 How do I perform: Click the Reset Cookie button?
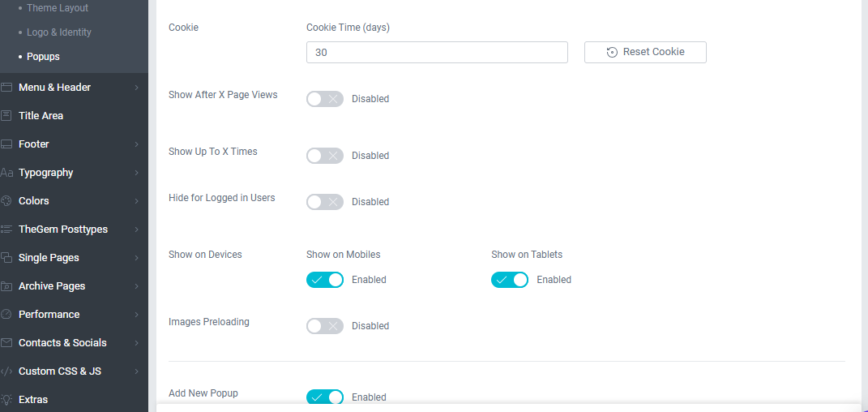tap(645, 52)
